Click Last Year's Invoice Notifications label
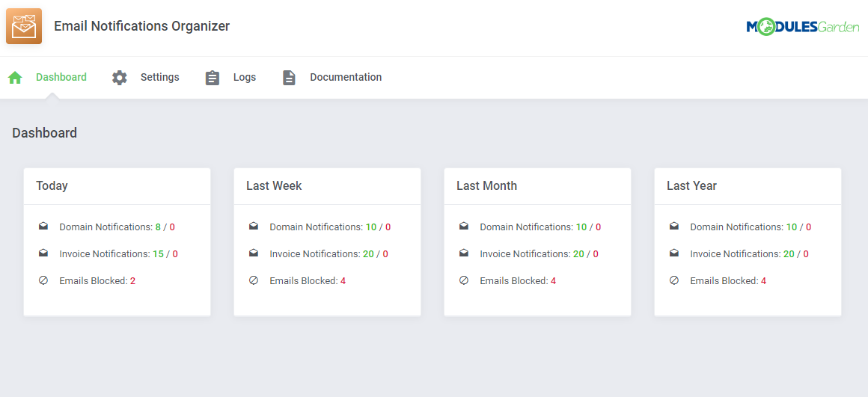This screenshot has width=868, height=397. point(736,253)
